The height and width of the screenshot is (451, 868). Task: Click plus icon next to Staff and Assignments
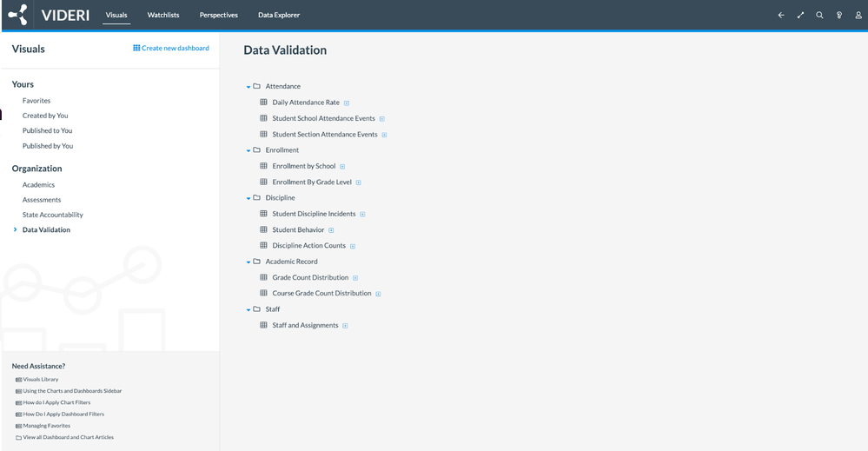click(345, 326)
